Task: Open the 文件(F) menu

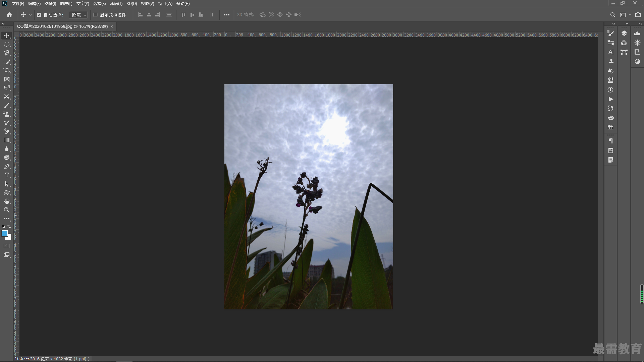Action: (x=18, y=4)
